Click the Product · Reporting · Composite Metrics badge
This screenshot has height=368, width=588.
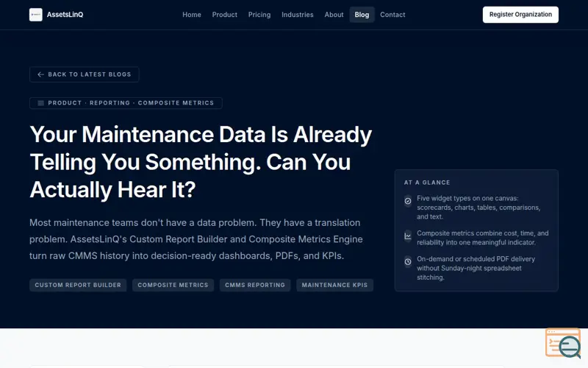126,103
